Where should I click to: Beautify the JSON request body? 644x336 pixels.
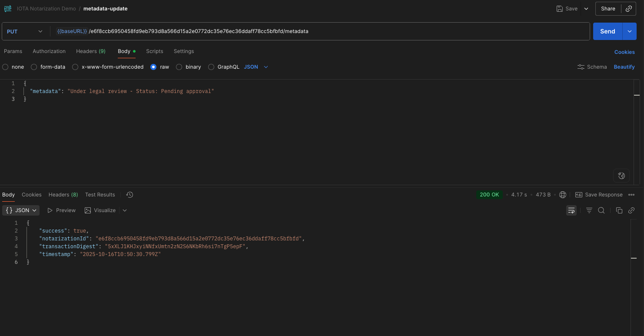click(x=624, y=67)
